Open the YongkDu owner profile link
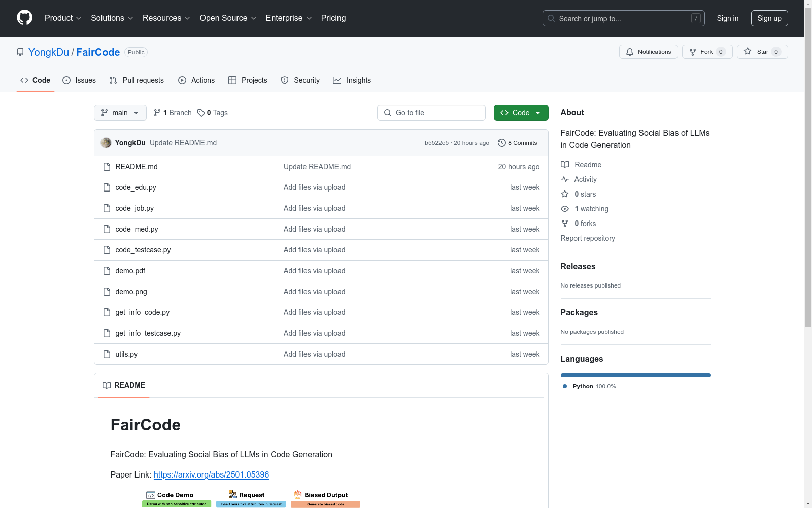 click(49, 52)
